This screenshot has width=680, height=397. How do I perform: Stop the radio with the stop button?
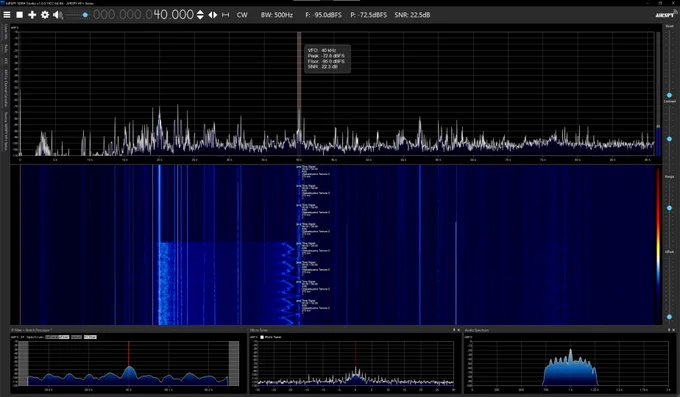[x=20, y=15]
